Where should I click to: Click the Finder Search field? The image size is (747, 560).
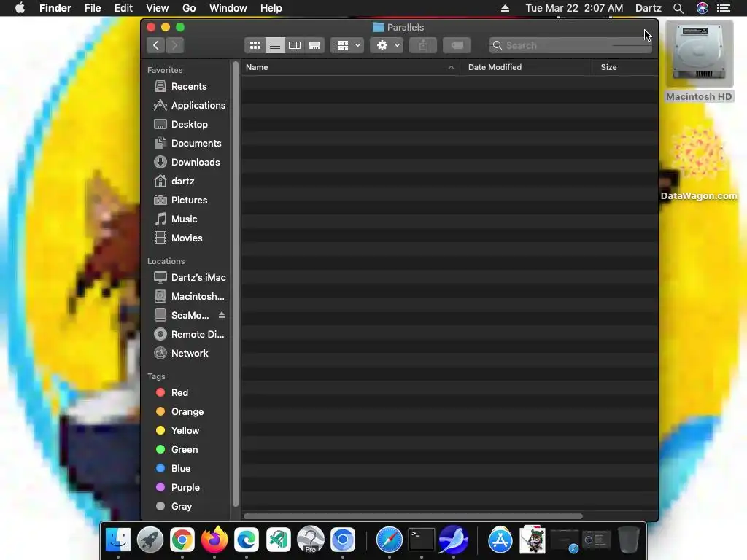[x=570, y=45]
